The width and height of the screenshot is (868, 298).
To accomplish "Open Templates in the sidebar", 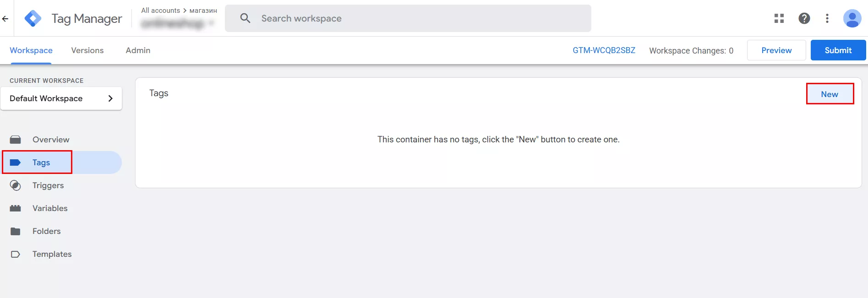I will (52, 254).
